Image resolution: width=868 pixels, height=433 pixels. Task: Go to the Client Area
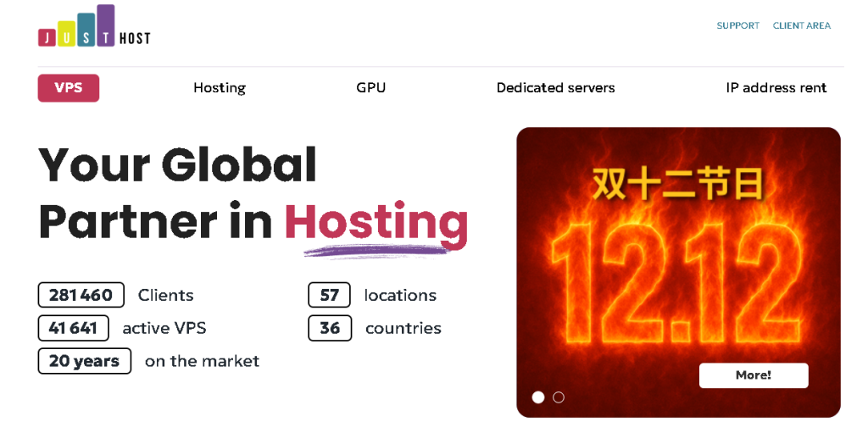coord(801,25)
